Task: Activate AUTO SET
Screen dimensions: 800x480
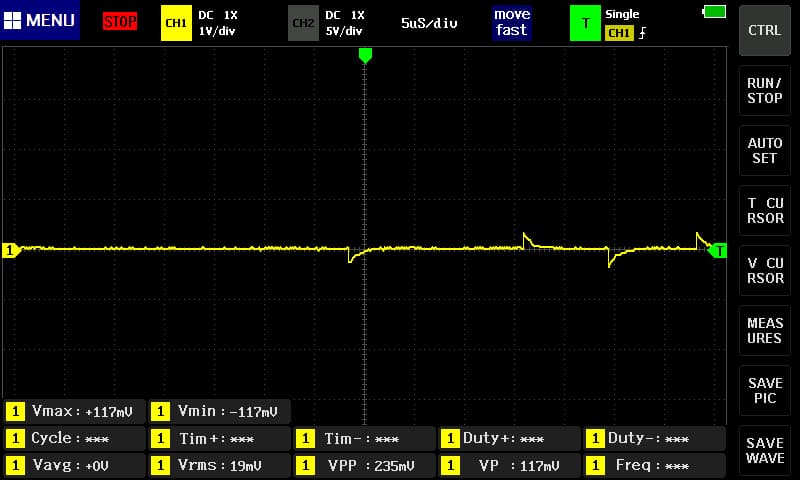Action: click(x=765, y=150)
